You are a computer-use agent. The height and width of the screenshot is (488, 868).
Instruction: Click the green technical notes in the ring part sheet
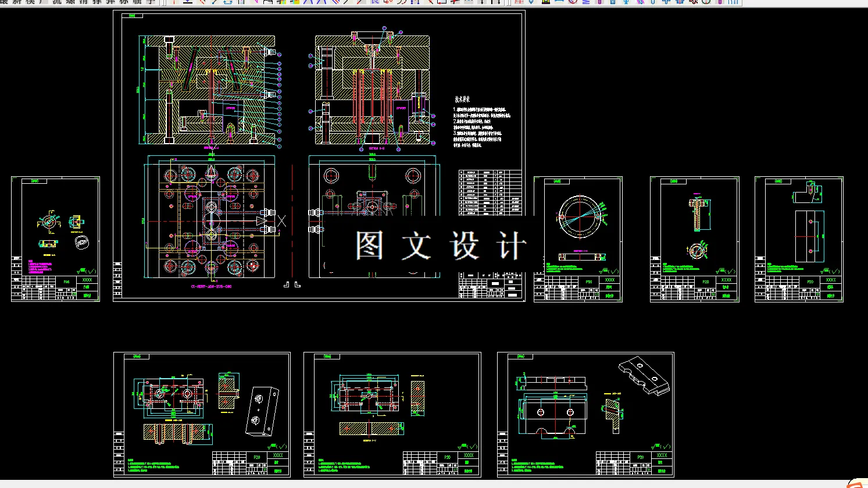pos(565,268)
